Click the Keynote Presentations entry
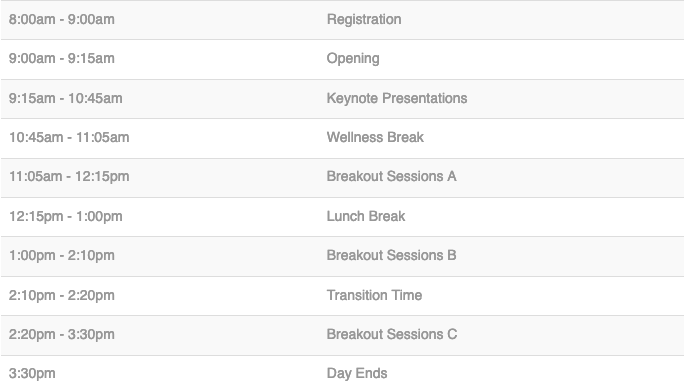This screenshot has width=687, height=385. 397,99
